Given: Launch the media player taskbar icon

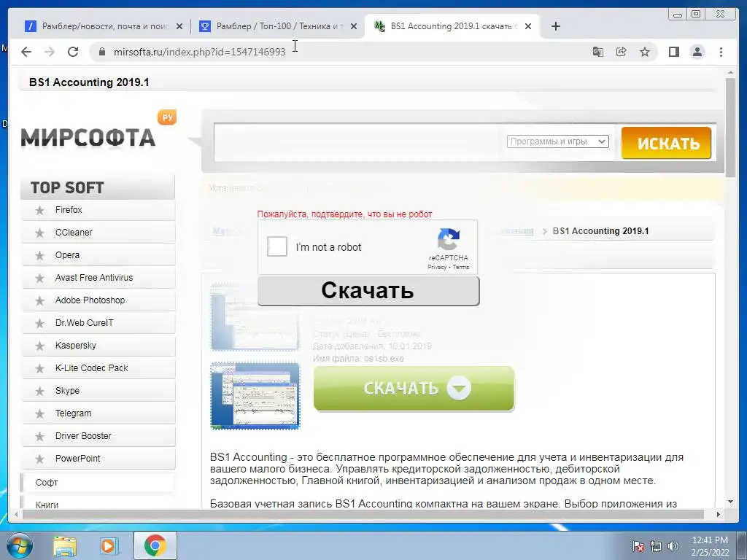Looking at the screenshot, I should point(109,545).
